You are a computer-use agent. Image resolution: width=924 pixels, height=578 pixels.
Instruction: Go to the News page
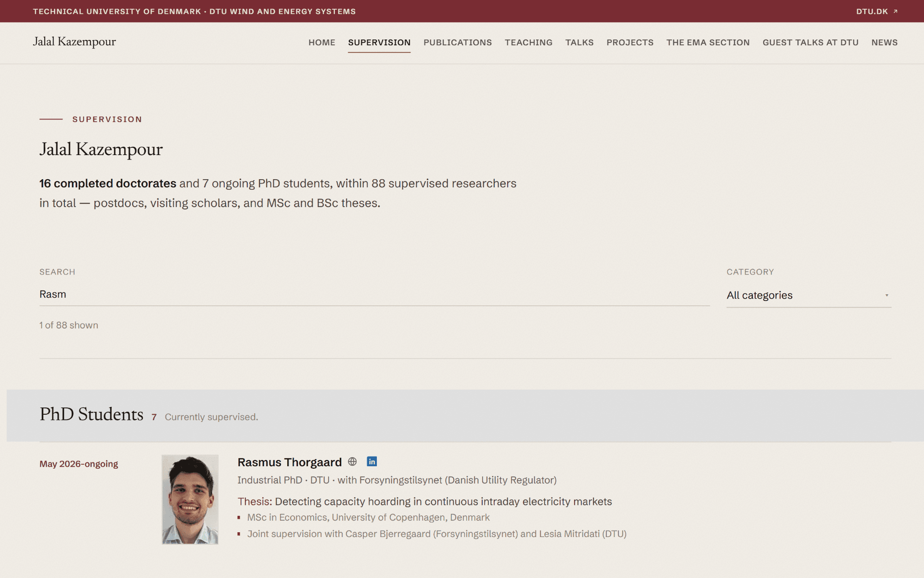click(885, 42)
